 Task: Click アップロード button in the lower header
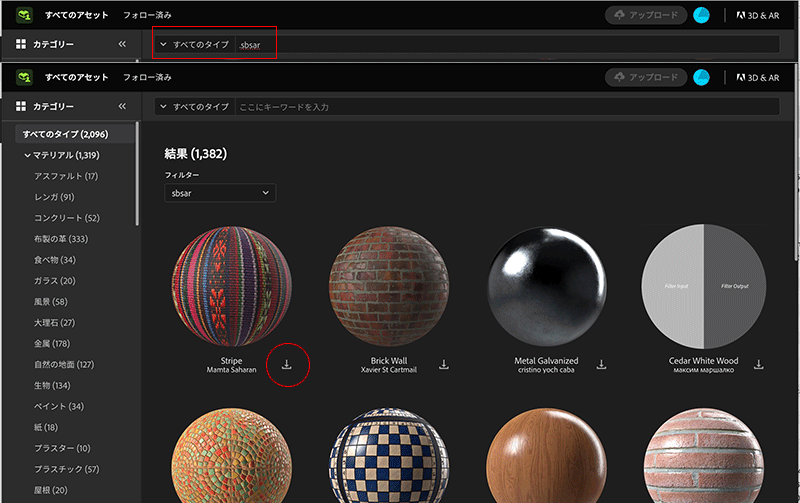pos(646,78)
